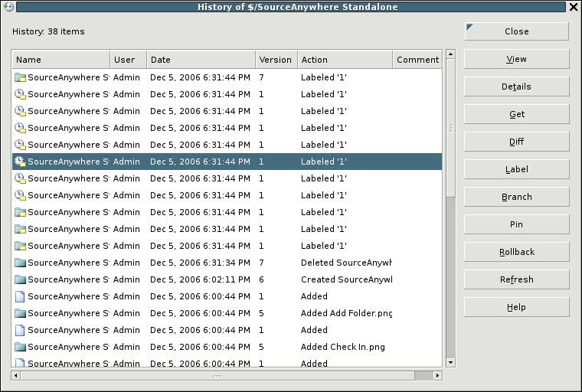The height and width of the screenshot is (392, 582).
Task: Sort the history by the User column
Action: click(x=129, y=60)
